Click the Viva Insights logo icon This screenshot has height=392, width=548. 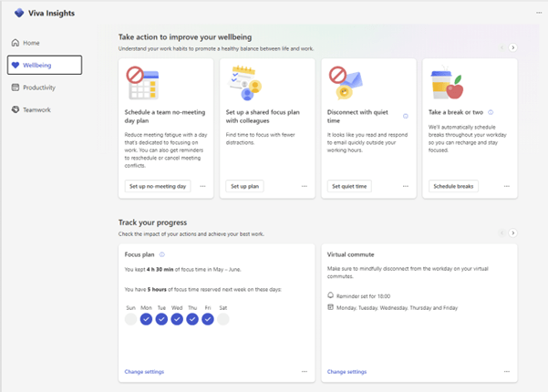point(19,13)
